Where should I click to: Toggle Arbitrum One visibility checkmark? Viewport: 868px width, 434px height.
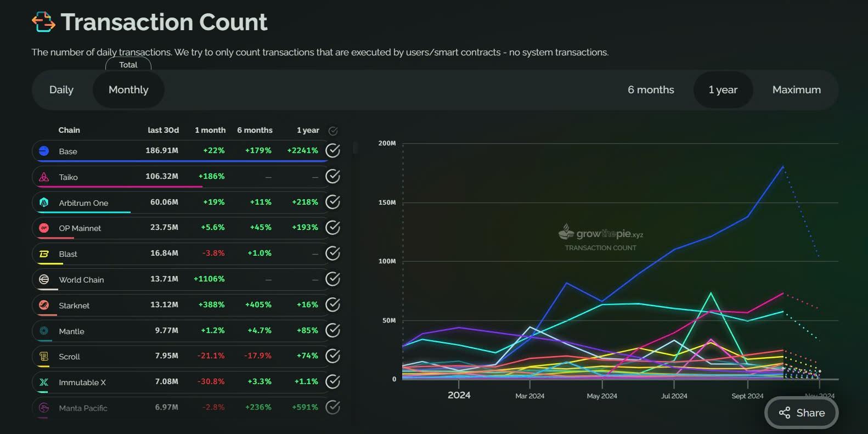click(332, 202)
